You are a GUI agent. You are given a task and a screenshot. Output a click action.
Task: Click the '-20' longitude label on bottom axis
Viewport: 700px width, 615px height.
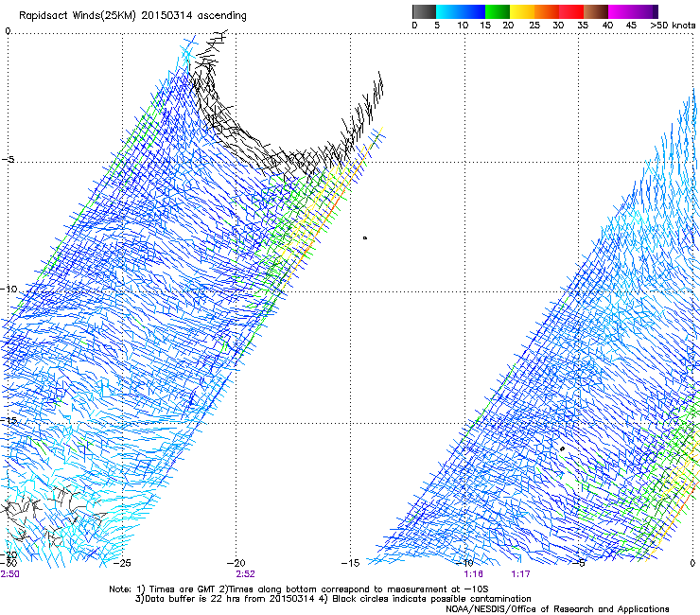pos(236,563)
